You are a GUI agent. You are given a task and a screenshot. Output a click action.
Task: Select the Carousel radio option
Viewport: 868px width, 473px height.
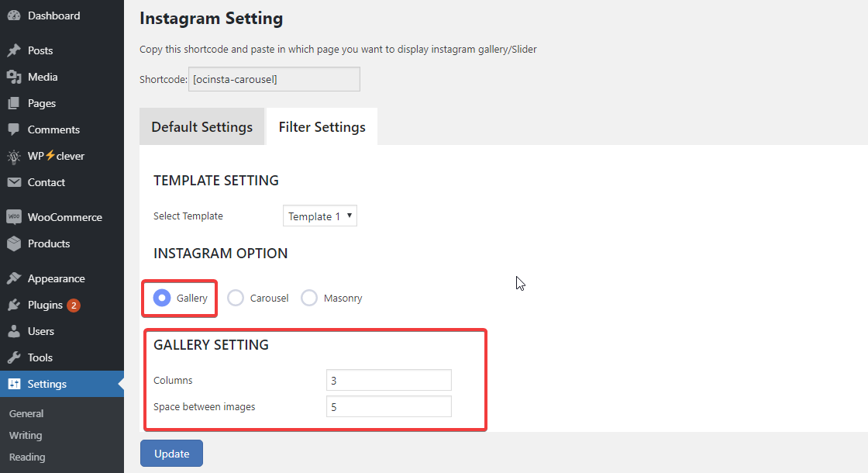236,298
